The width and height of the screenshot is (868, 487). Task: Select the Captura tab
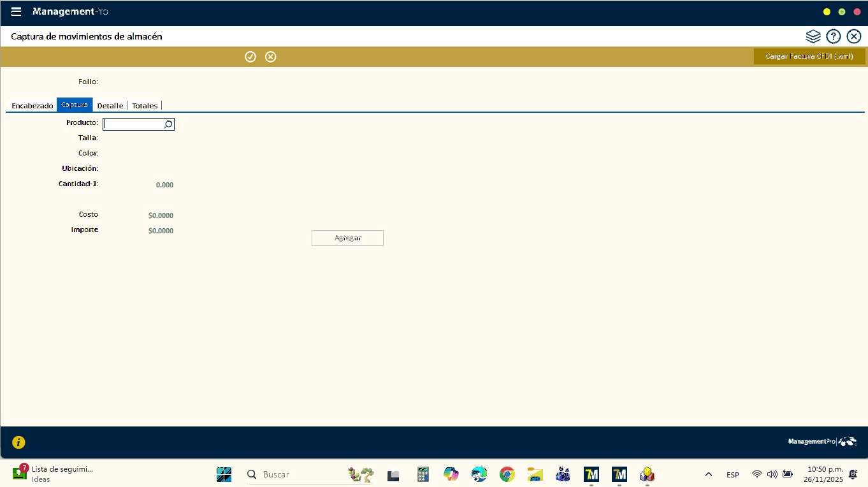75,105
